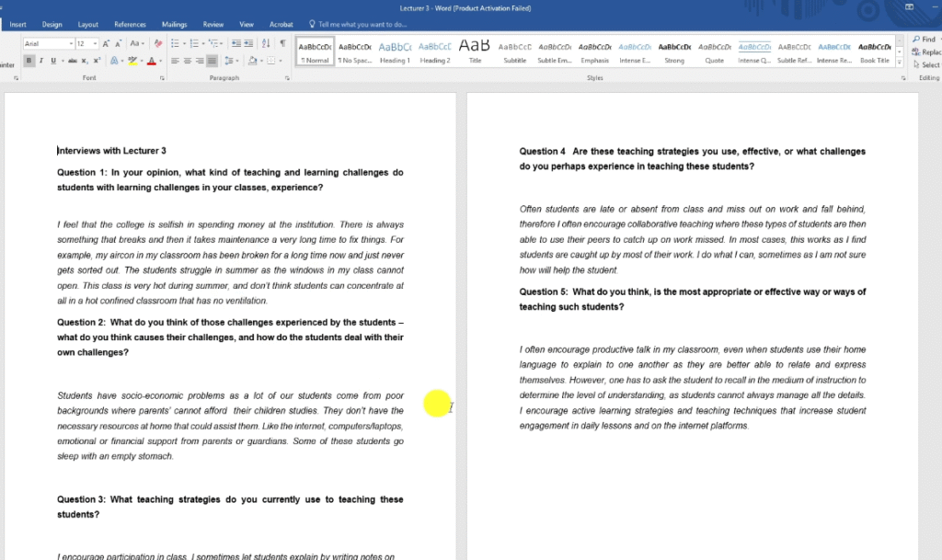Open the Arial font name dropdown
The image size is (942, 560).
pyautogui.click(x=71, y=43)
